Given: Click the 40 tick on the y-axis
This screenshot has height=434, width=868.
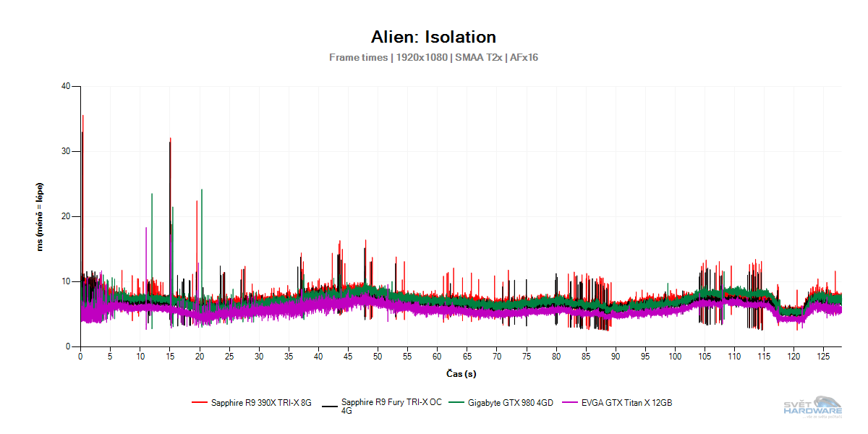Looking at the screenshot, I should pyautogui.click(x=66, y=86).
